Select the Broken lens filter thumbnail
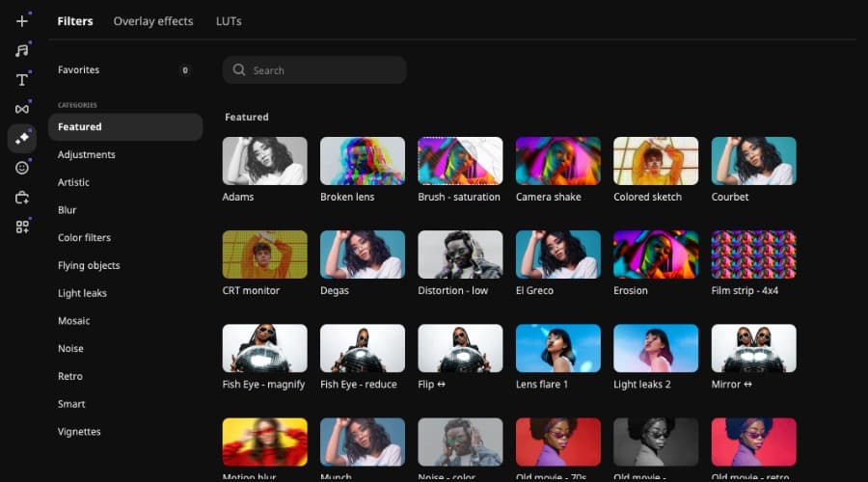This screenshot has height=482, width=868. pyautogui.click(x=362, y=161)
